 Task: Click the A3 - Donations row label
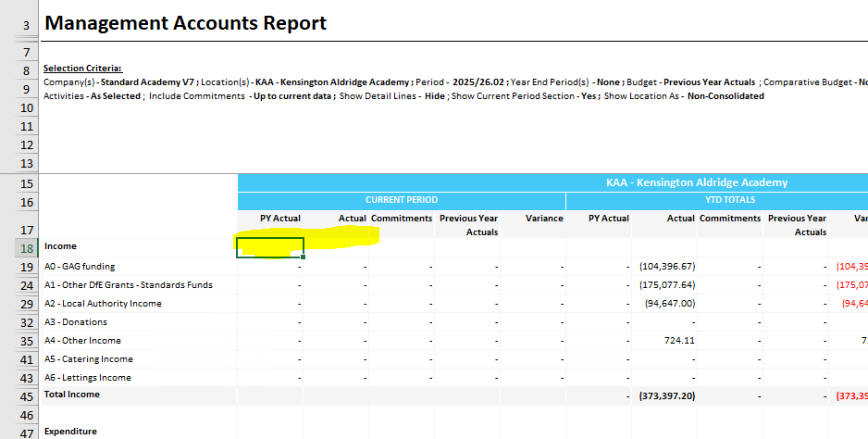point(76,322)
